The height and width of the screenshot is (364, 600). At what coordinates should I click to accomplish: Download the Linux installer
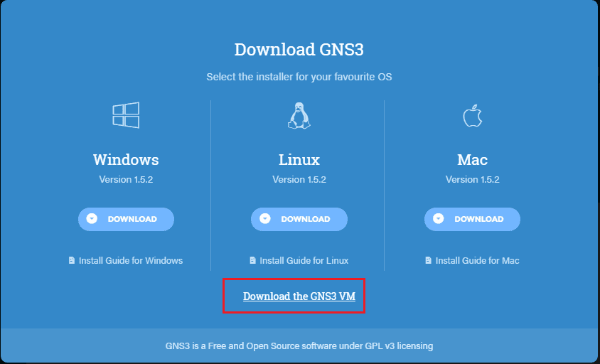(299, 219)
